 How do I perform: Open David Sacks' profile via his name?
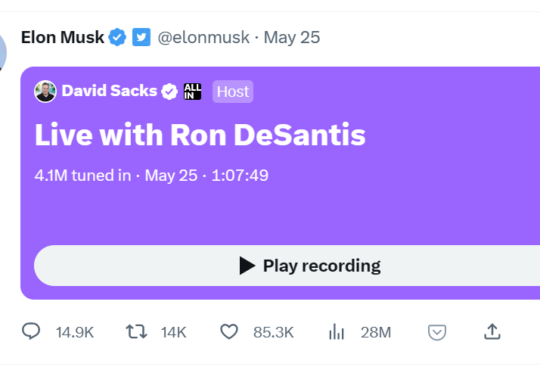(109, 91)
